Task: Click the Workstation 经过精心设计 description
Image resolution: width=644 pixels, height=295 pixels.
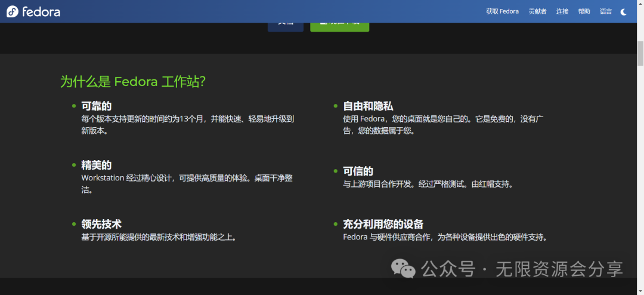Action: [x=187, y=185]
